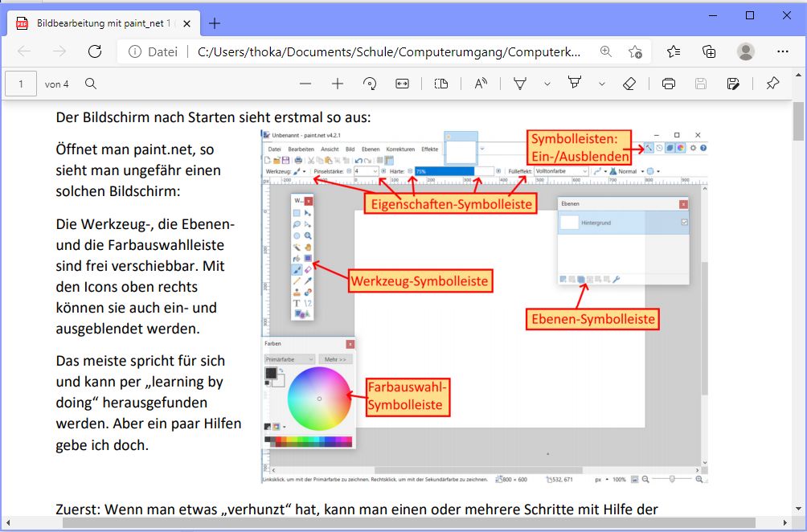Toggle the rulers button in paint.net toolbar

point(389,161)
